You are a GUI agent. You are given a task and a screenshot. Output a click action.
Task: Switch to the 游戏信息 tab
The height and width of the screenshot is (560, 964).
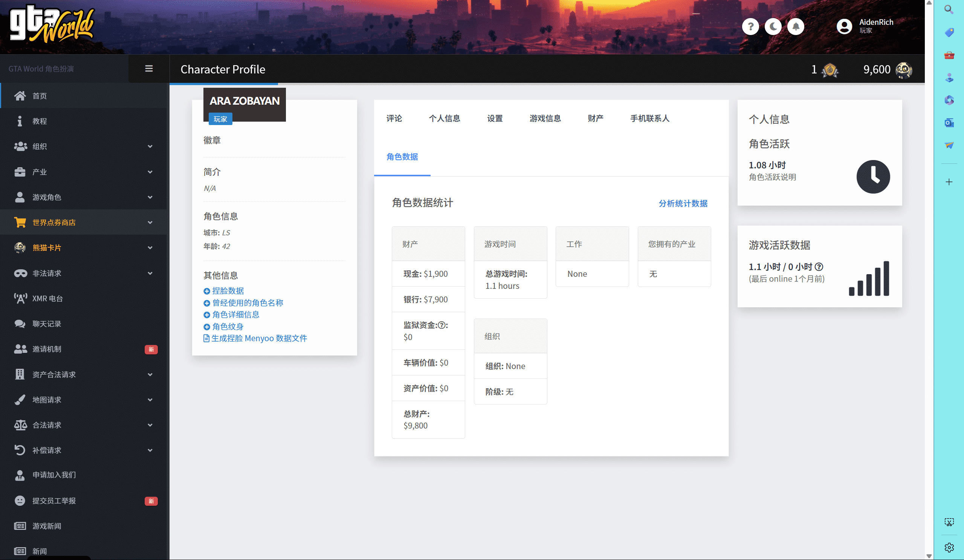click(545, 118)
